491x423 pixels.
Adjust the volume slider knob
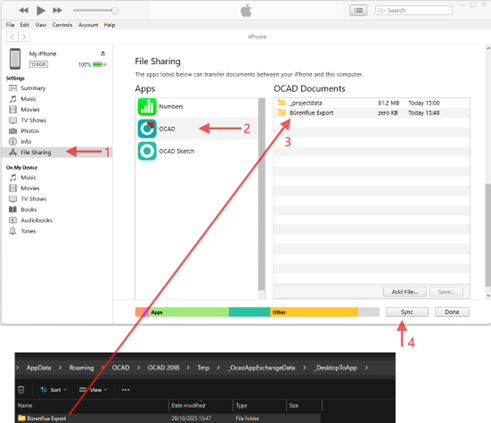(115, 10)
